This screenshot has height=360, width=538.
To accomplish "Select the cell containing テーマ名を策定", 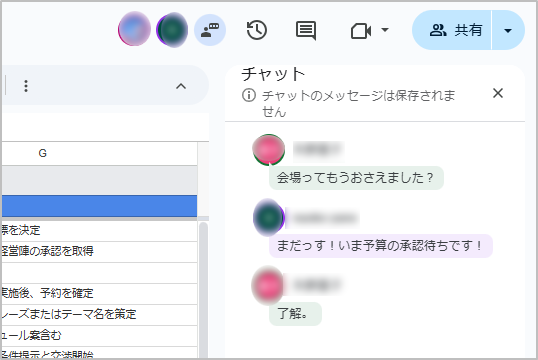I will (x=100, y=315).
